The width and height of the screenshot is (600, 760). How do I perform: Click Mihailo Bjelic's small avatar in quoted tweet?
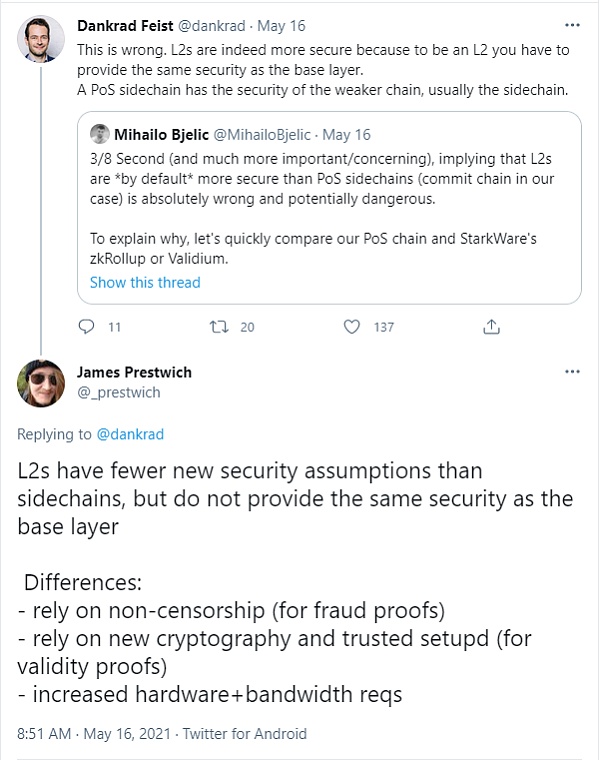tap(99, 134)
